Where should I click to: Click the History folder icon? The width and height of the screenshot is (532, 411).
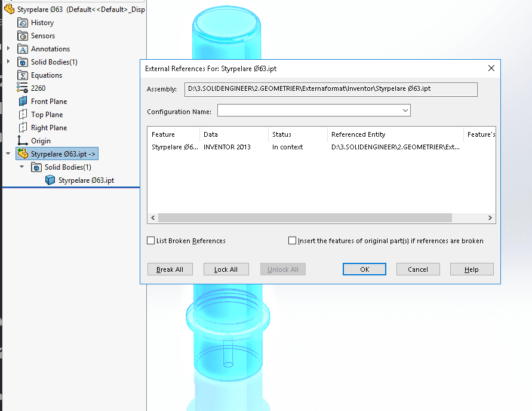point(23,23)
